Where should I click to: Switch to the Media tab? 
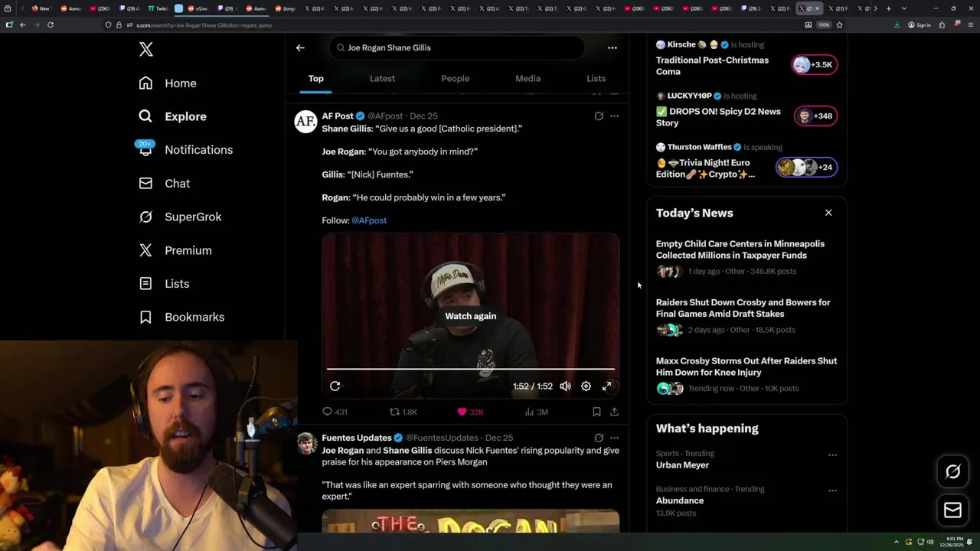coord(528,79)
